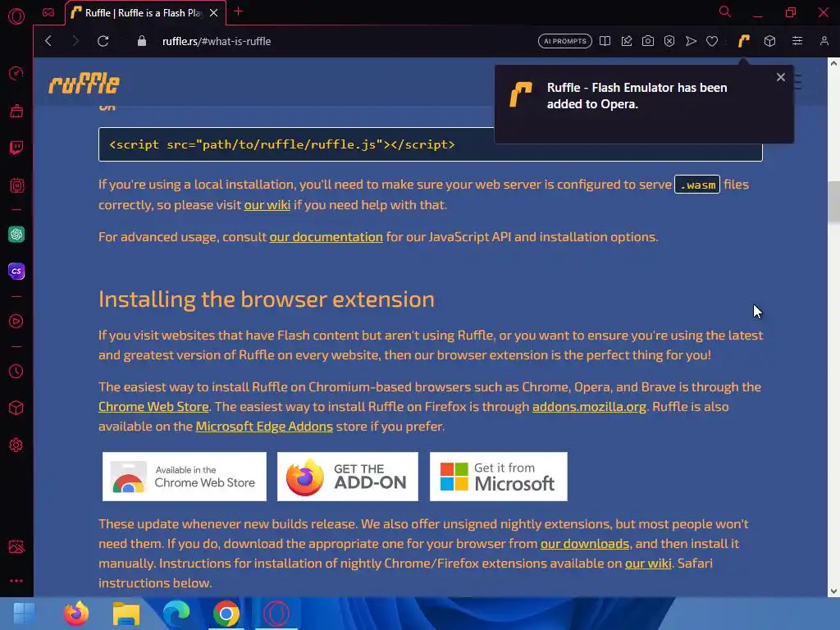Open the chip-shaped sidebar icon
Image resolution: width=840 pixels, height=630 pixels.
[16, 185]
